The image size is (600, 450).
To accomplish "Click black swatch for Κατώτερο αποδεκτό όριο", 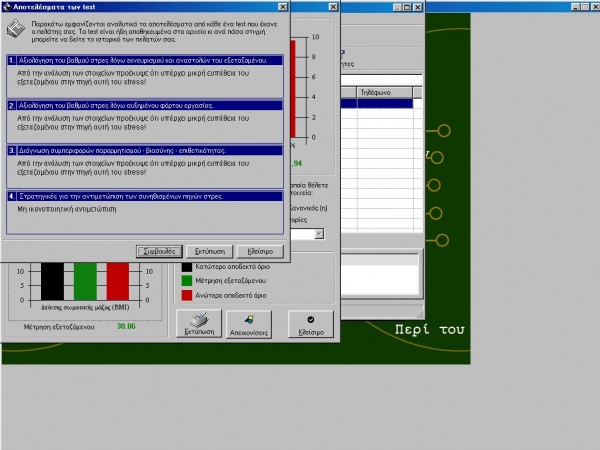I will coord(187,266).
